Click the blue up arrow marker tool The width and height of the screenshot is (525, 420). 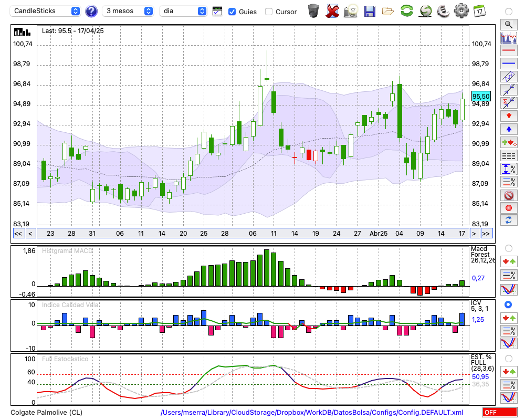click(509, 129)
